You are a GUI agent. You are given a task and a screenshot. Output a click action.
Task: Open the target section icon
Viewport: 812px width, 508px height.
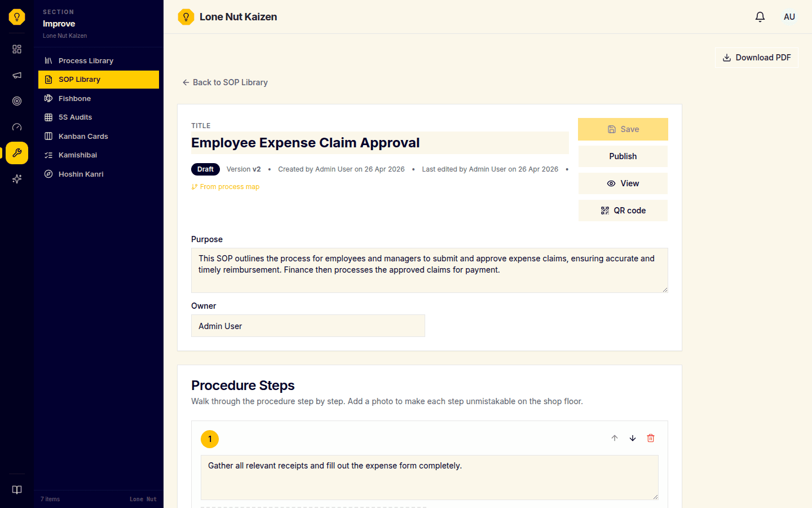tap(17, 101)
